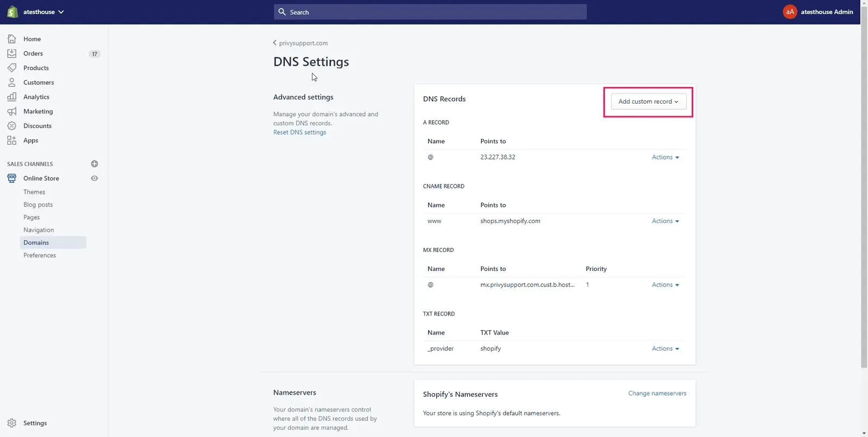
Task: Select Domains under Online Store
Action: pos(53,243)
